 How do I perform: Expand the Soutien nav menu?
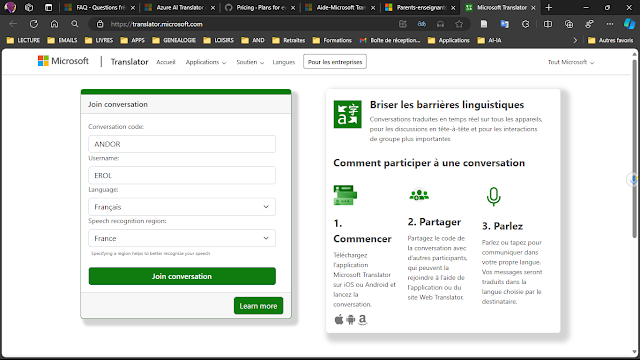(250, 62)
